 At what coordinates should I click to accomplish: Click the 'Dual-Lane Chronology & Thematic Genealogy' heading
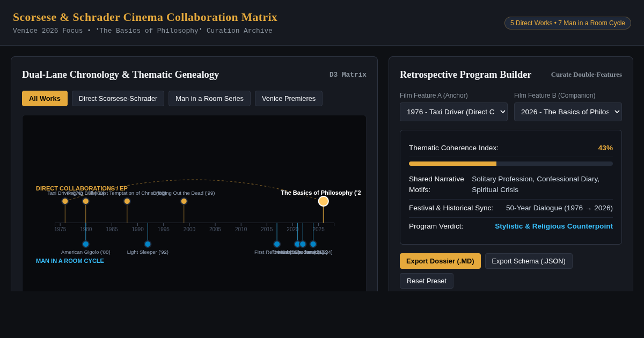[x=120, y=75]
